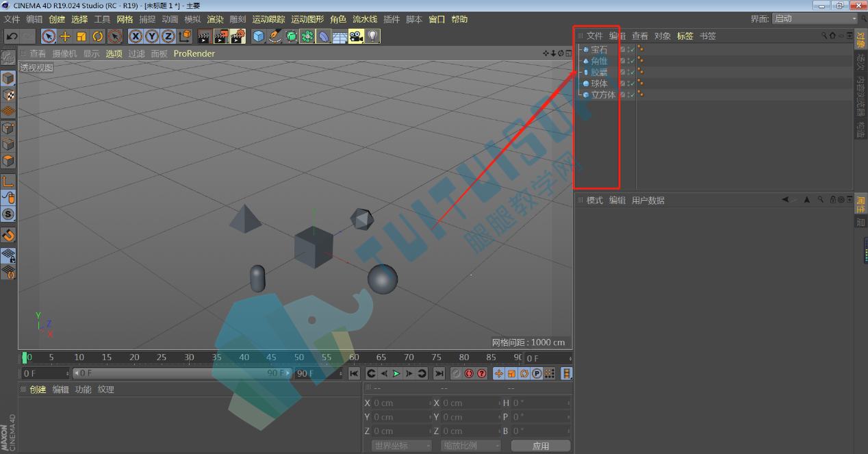868x454 pixels.
Task: Click the Undo arrow in the top toolbar
Action: pos(12,36)
